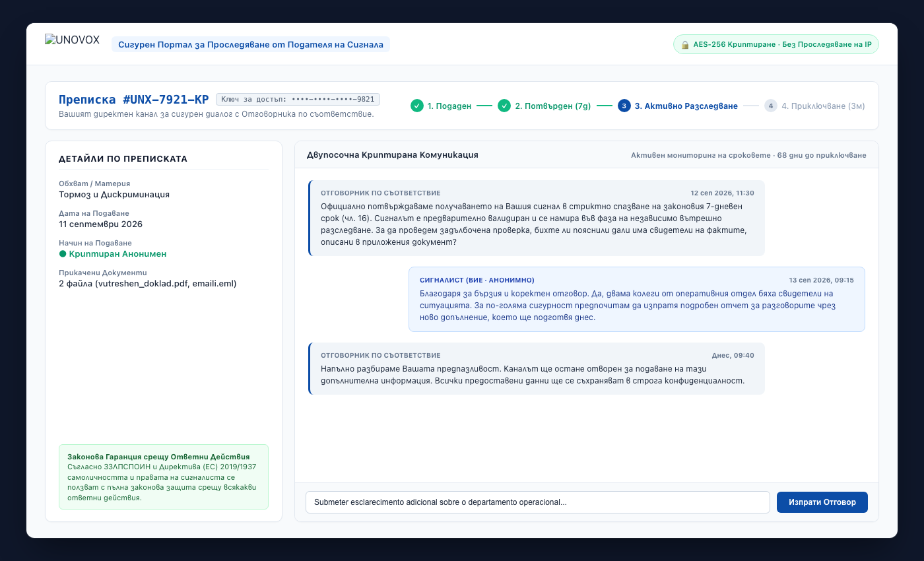Click the deadline text 68 дни до приключване
This screenshot has width=924, height=561.
click(820, 156)
